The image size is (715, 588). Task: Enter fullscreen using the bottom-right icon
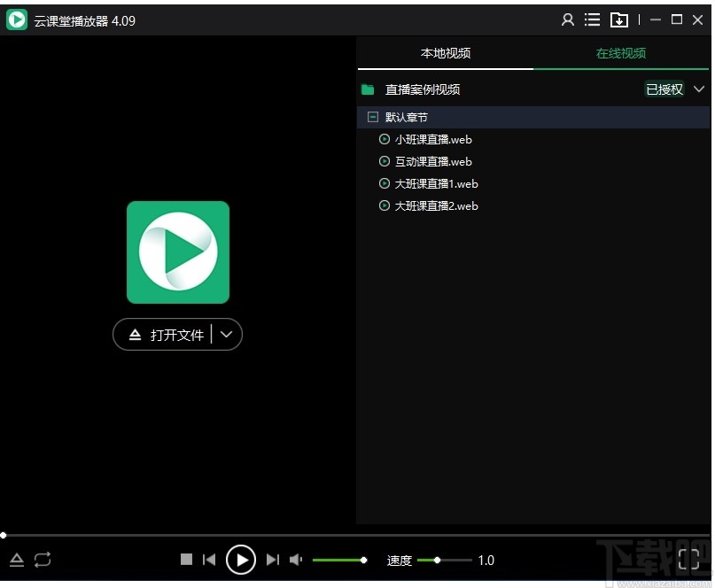pyautogui.click(x=689, y=560)
